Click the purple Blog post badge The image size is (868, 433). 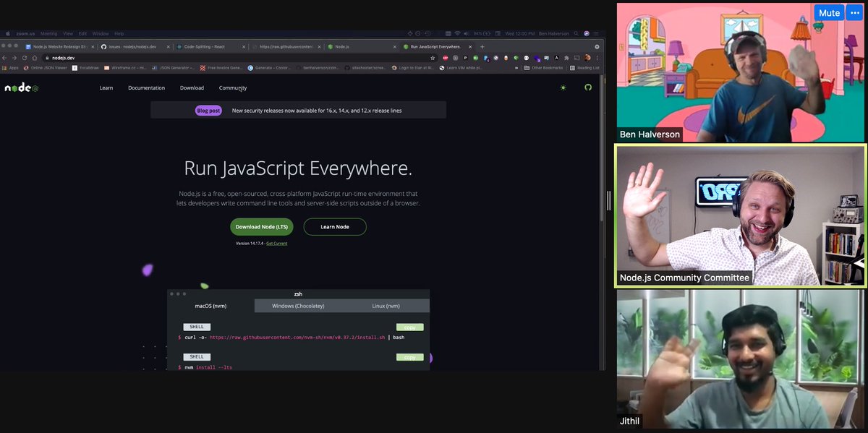click(208, 111)
